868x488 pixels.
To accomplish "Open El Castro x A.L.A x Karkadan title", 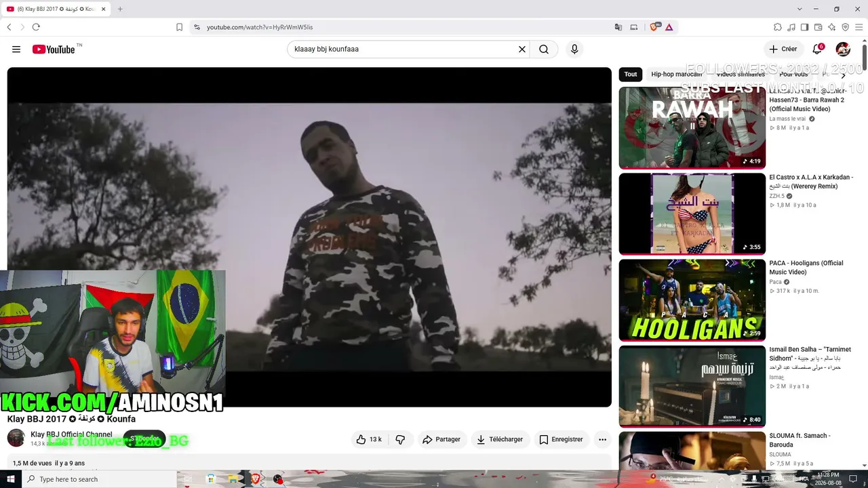I will coord(811,182).
